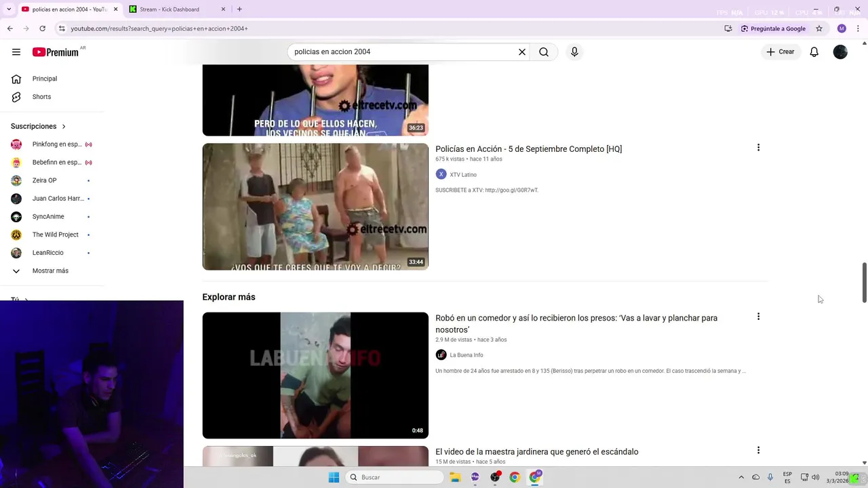The width and height of the screenshot is (868, 488).
Task: Click the page vertical scrollbar thumb
Action: 864,283
